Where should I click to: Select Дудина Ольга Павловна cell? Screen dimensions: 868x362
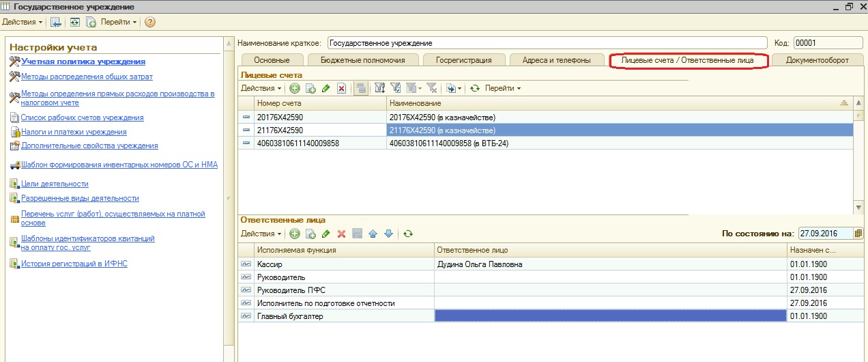coord(611,264)
